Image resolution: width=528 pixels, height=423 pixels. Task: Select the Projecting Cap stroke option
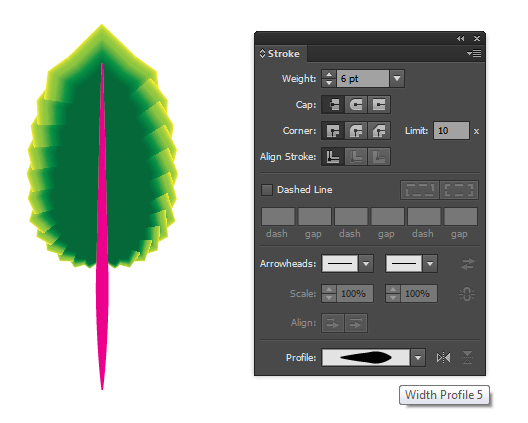tap(379, 104)
